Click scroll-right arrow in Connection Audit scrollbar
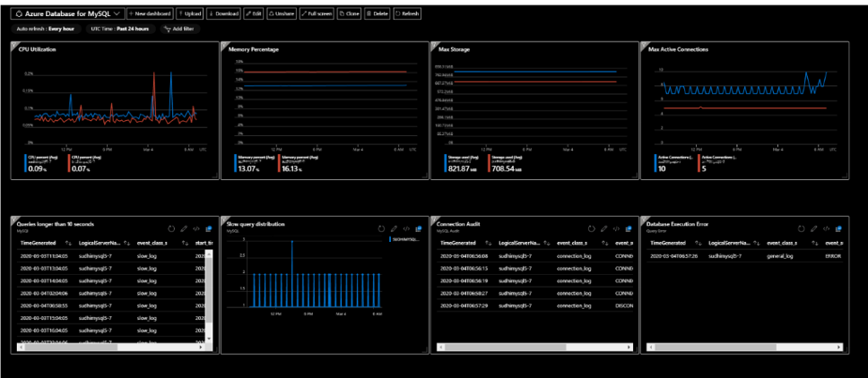Image resolution: width=868 pixels, height=378 pixels. (x=629, y=348)
